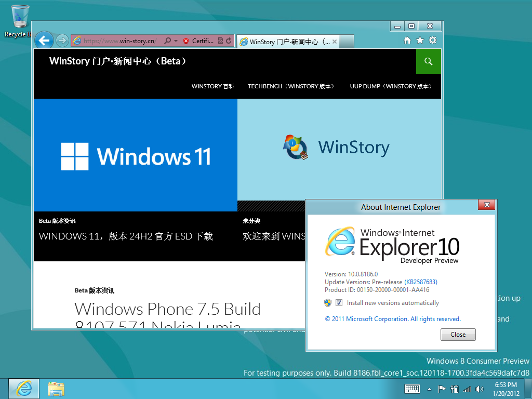532x399 pixels.
Task: Refresh the page with the reload icon
Action: click(x=229, y=41)
